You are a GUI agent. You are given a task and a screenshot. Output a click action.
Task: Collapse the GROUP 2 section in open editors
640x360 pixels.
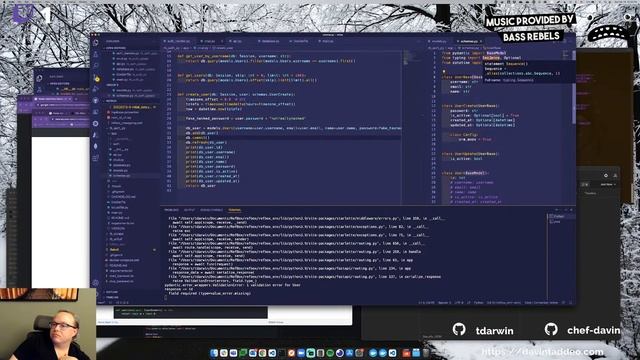(x=112, y=85)
